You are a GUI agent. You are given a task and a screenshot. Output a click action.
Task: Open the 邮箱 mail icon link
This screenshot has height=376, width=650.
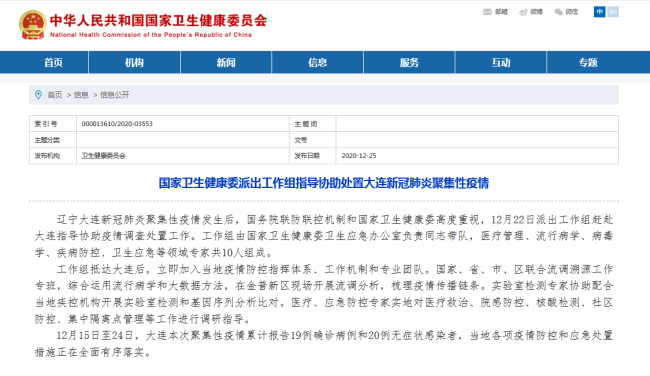495,12
